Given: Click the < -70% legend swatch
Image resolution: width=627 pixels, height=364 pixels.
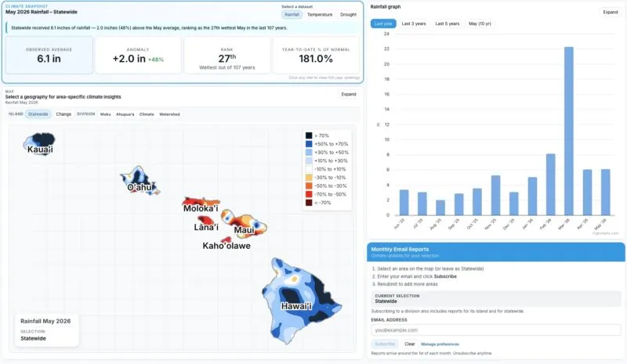Looking at the screenshot, I should coord(309,203).
